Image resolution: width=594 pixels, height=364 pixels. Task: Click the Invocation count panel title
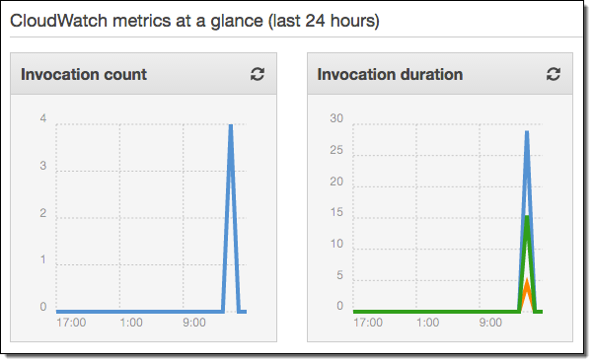pyautogui.click(x=84, y=74)
